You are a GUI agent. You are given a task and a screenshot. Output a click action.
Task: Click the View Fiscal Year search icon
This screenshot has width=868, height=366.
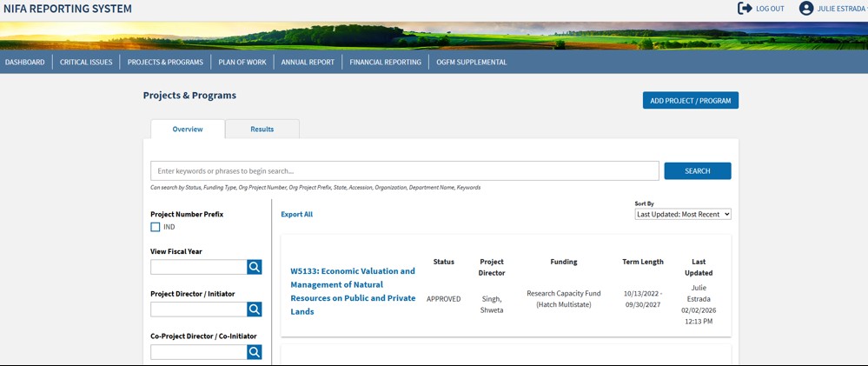point(254,267)
